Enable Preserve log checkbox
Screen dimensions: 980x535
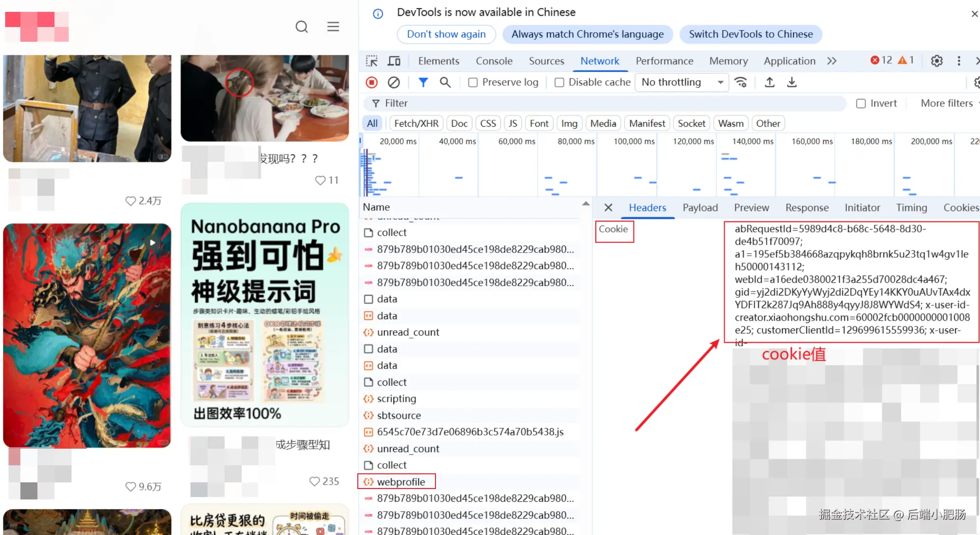tap(473, 83)
